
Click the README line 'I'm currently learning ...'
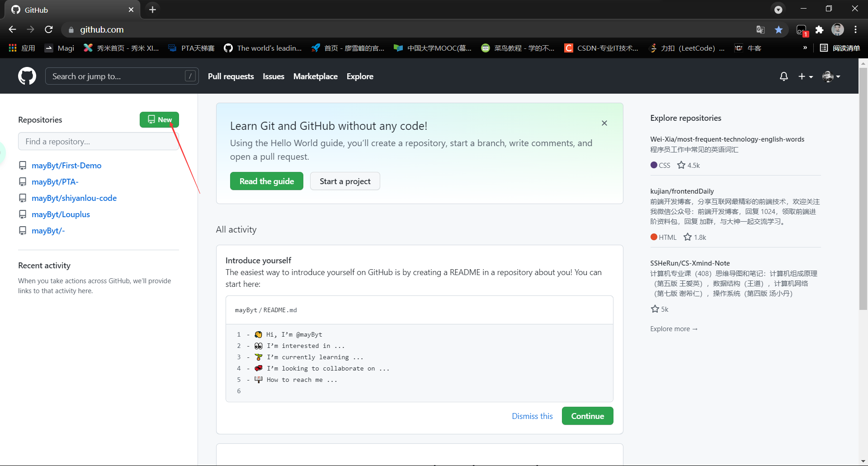(x=315, y=357)
